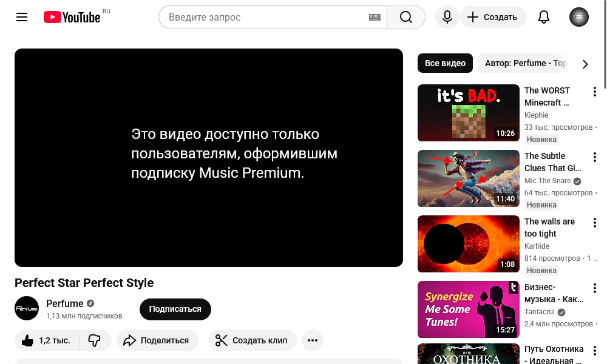Image resolution: width=607 pixels, height=364 pixels.
Task: Like the video with thumbs up
Action: pos(47,340)
